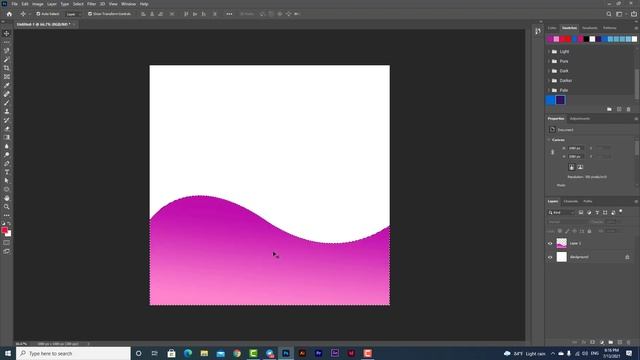Open the Auto-Select Layer dropdown
The height and width of the screenshot is (360, 640).
coord(73,14)
